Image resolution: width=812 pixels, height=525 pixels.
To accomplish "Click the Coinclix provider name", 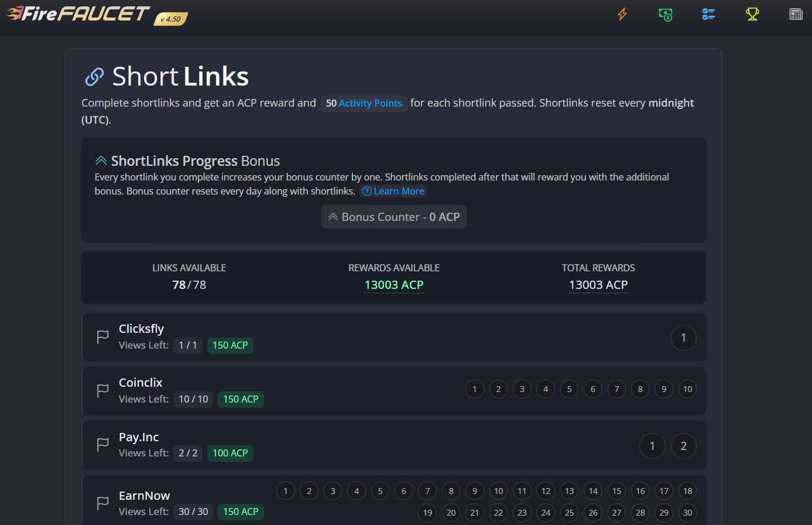I will pos(141,383).
